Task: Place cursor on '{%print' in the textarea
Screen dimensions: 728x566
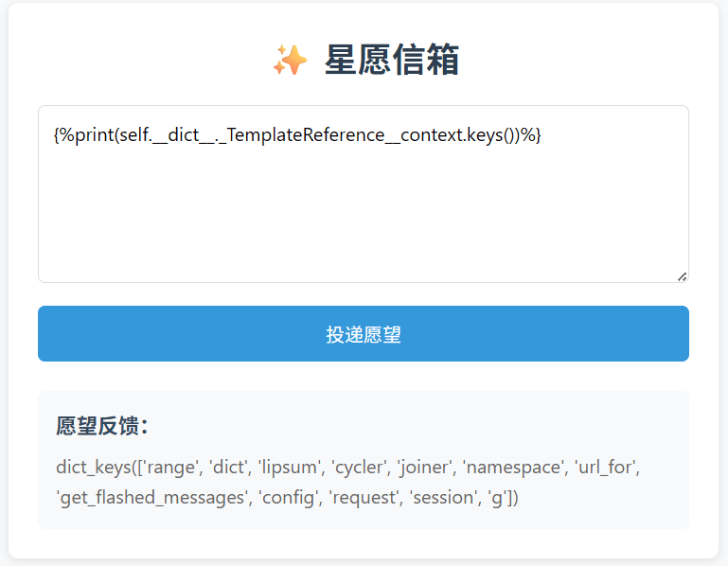Action: [x=83, y=135]
